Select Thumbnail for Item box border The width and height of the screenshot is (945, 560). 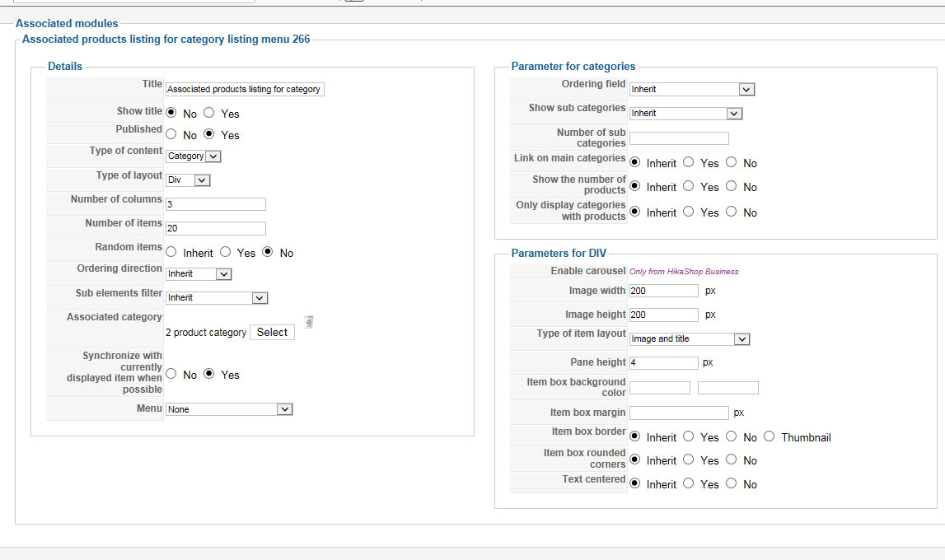[x=770, y=436]
